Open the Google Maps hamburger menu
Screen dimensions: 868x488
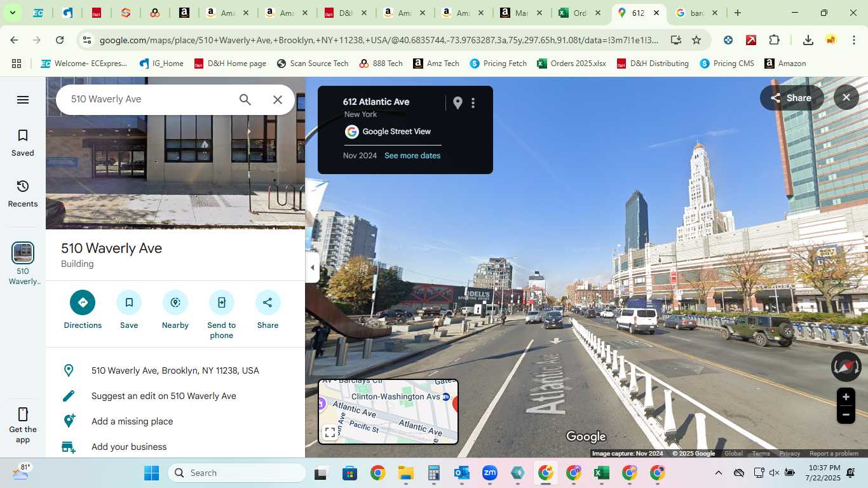coord(23,100)
